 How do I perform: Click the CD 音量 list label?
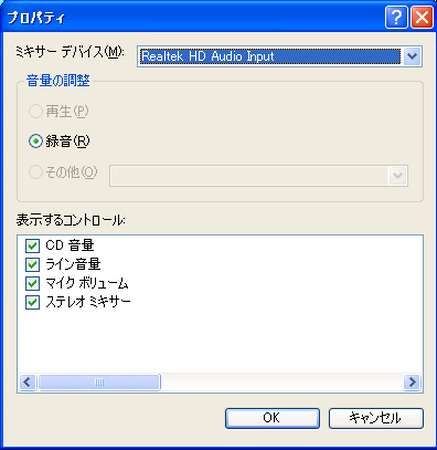(70, 246)
